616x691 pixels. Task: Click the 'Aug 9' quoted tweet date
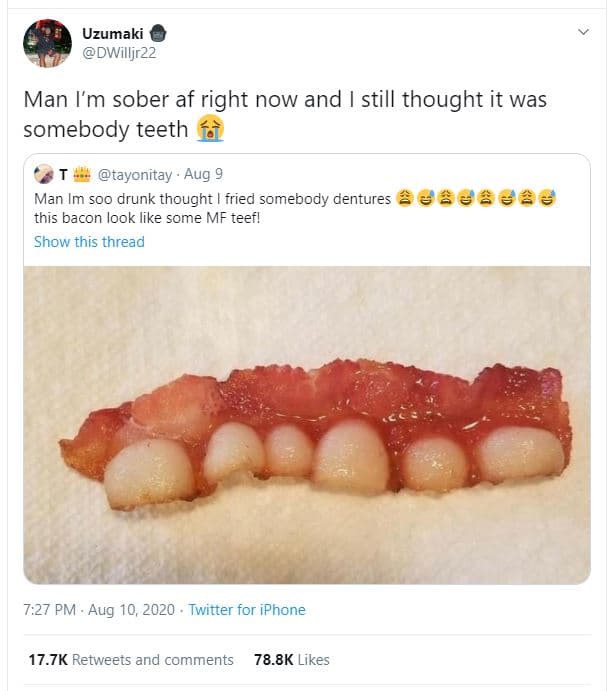click(x=205, y=175)
